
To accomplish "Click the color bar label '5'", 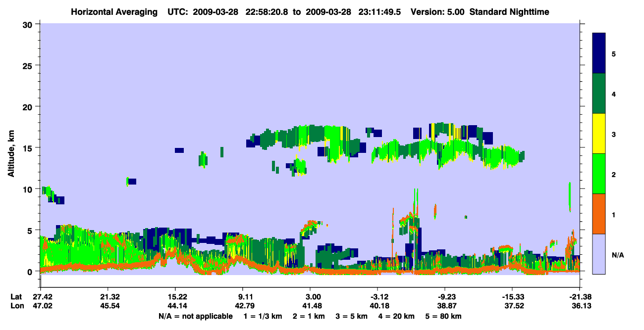I will tap(613, 53).
